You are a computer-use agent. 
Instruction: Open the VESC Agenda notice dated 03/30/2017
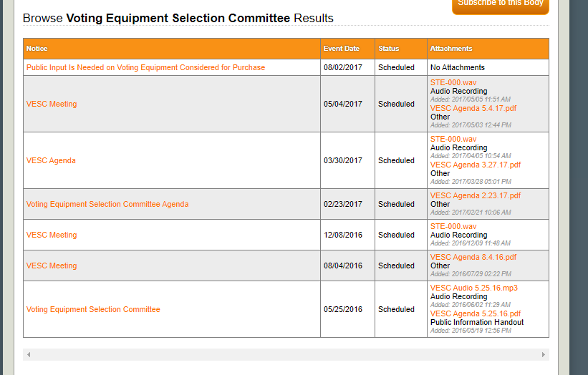coord(51,160)
